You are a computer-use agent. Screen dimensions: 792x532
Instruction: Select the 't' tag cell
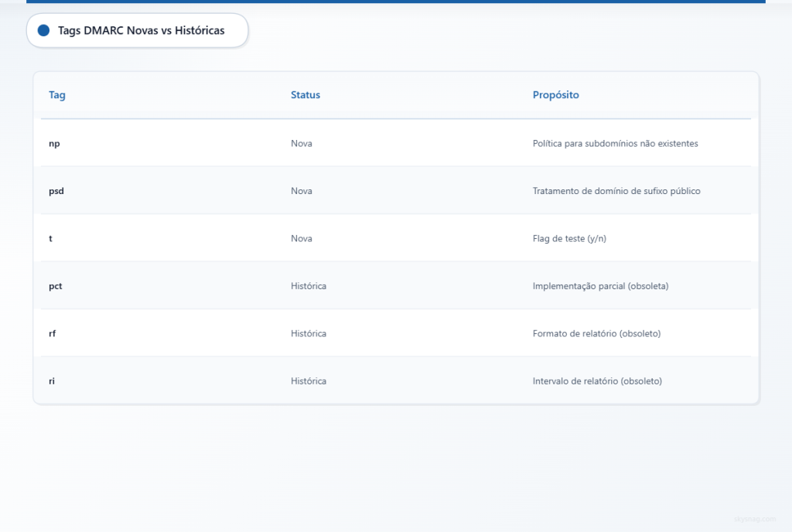(50, 239)
